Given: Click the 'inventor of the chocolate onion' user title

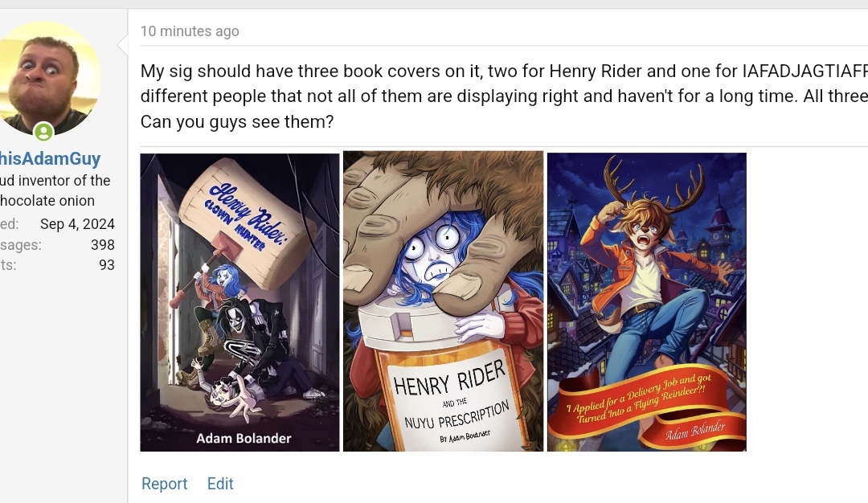Looking at the screenshot, I should [55, 190].
